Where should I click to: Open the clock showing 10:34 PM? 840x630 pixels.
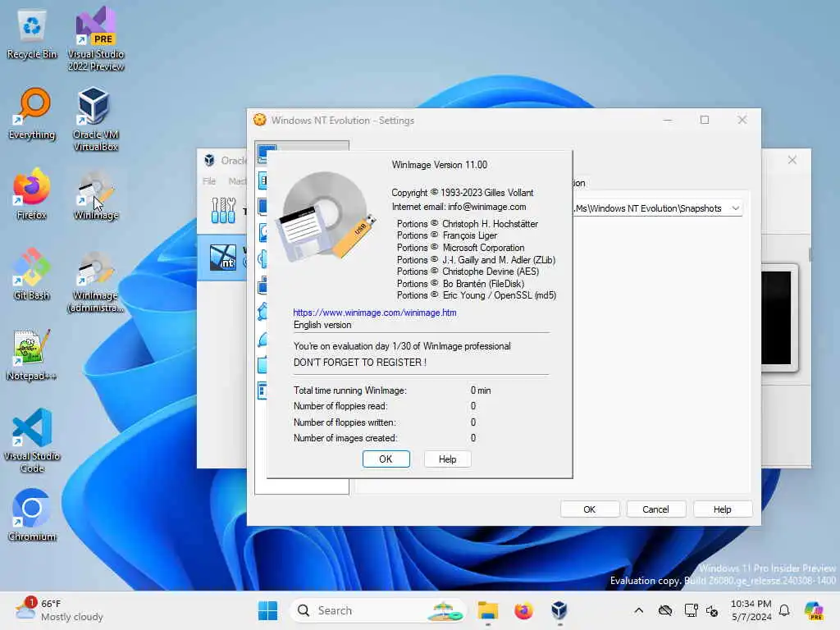point(751,610)
